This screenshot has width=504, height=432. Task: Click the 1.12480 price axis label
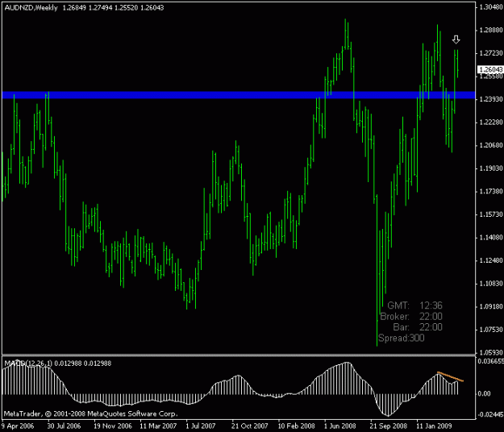491,260
